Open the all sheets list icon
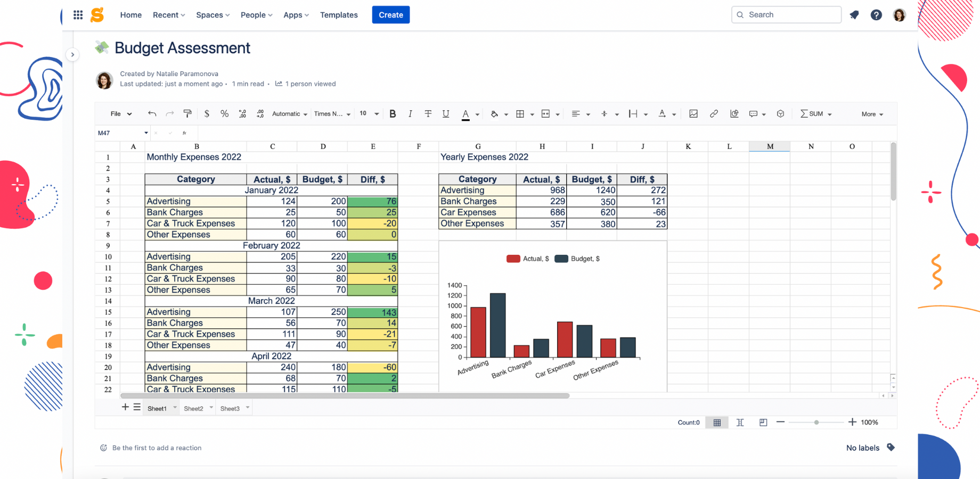 (x=137, y=407)
